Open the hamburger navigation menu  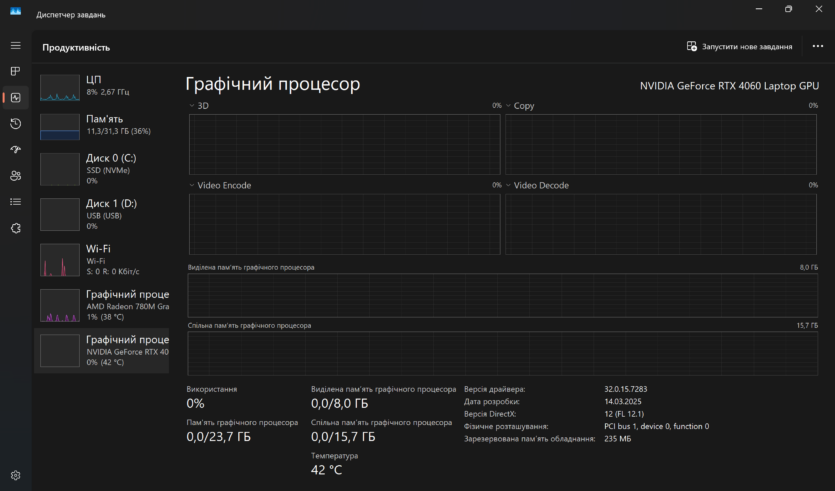click(15, 46)
